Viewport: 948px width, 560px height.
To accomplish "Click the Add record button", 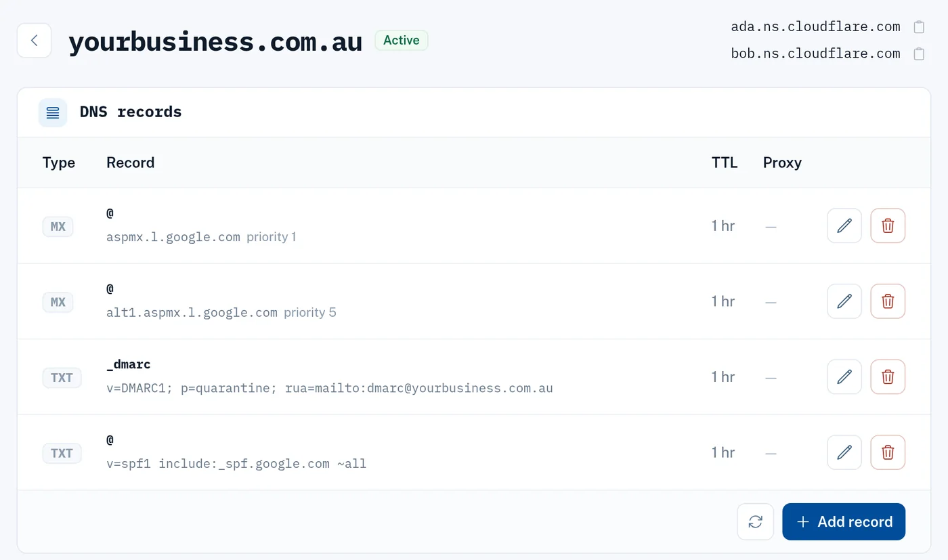I will pos(844,521).
